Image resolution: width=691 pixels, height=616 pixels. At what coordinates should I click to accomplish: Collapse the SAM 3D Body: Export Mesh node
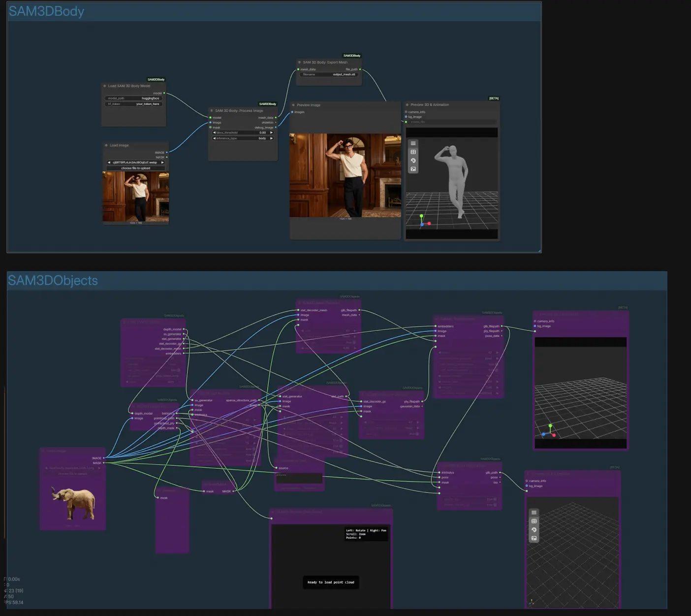coord(299,63)
